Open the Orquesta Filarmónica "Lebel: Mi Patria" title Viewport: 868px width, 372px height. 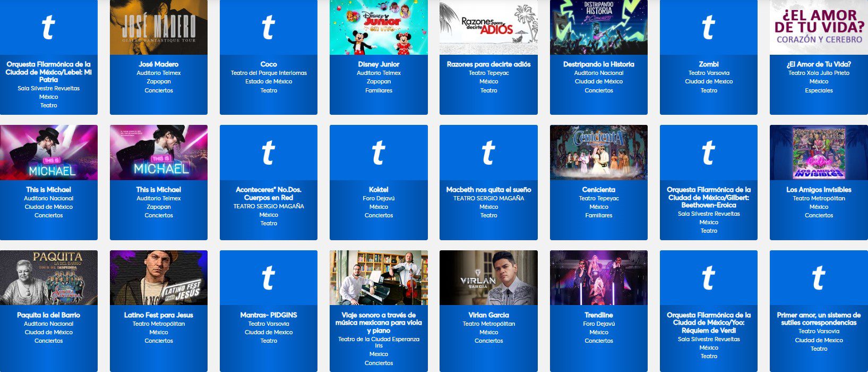pyautogui.click(x=49, y=72)
